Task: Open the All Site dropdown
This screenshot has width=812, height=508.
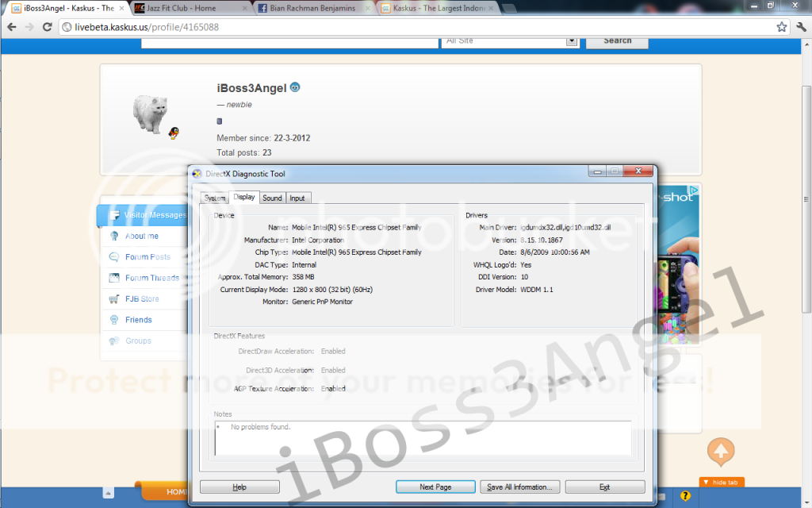Action: click(x=509, y=41)
